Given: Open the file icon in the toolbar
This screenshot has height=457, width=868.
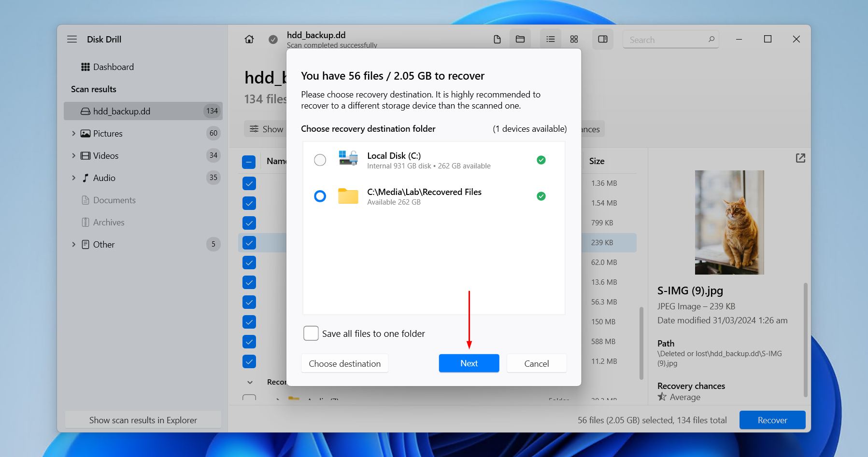Looking at the screenshot, I should 497,39.
